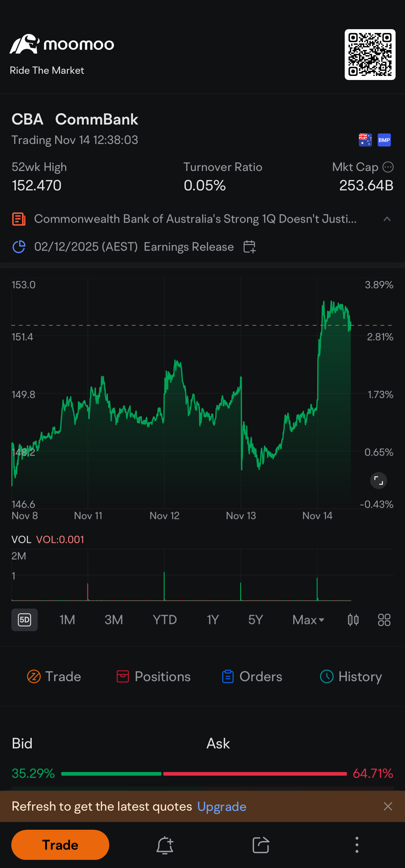Add a price alert bell
The height and width of the screenshot is (868, 405).
click(165, 845)
